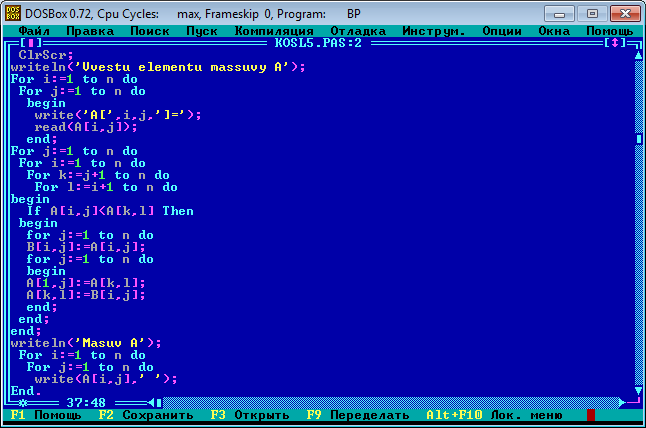
Task: Click the DOSBox title bar icon
Action: (x=13, y=13)
